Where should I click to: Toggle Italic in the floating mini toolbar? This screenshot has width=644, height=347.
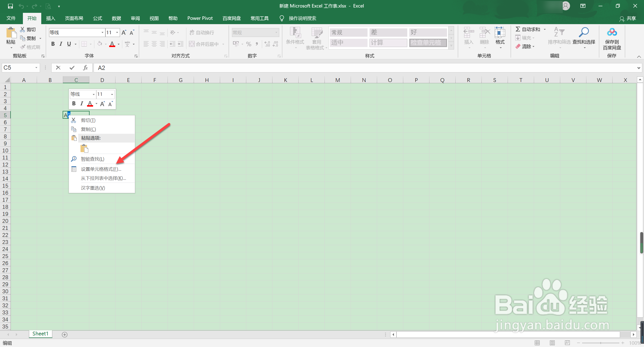[x=82, y=104]
